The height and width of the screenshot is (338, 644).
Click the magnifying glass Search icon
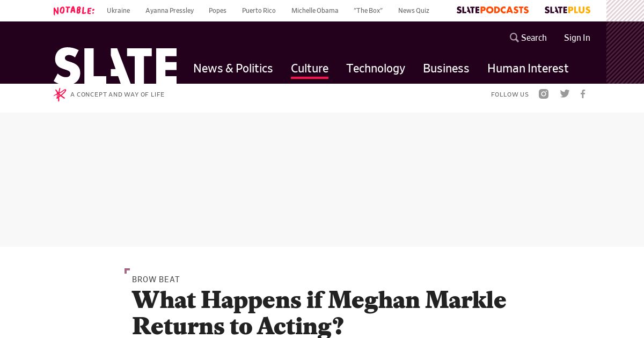point(514,38)
